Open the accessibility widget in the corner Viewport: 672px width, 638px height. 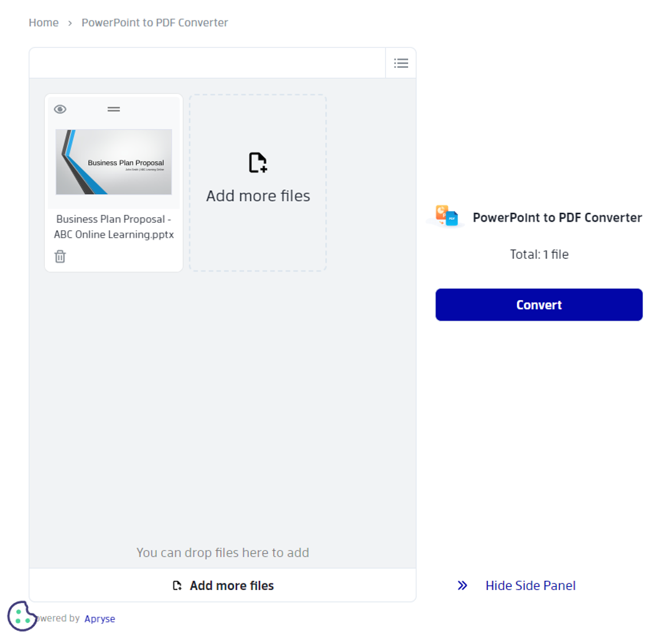(22, 616)
